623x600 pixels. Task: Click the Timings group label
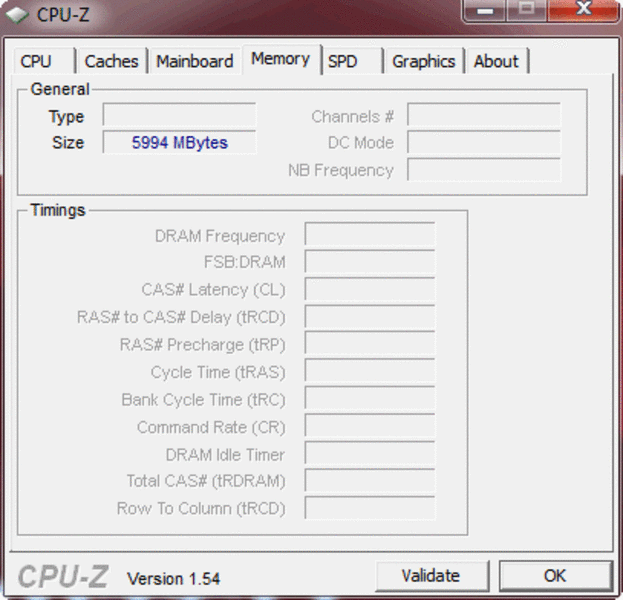[58, 210]
